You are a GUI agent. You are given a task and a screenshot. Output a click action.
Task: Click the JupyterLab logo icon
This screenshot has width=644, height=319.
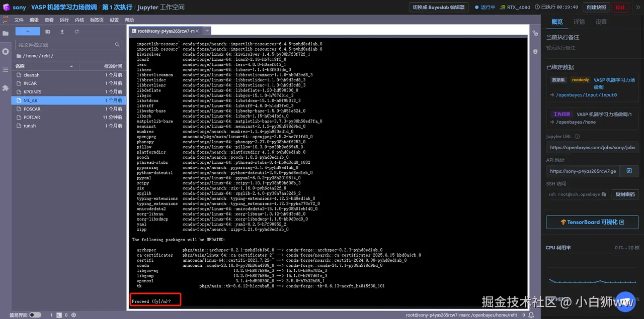[x=5, y=20]
